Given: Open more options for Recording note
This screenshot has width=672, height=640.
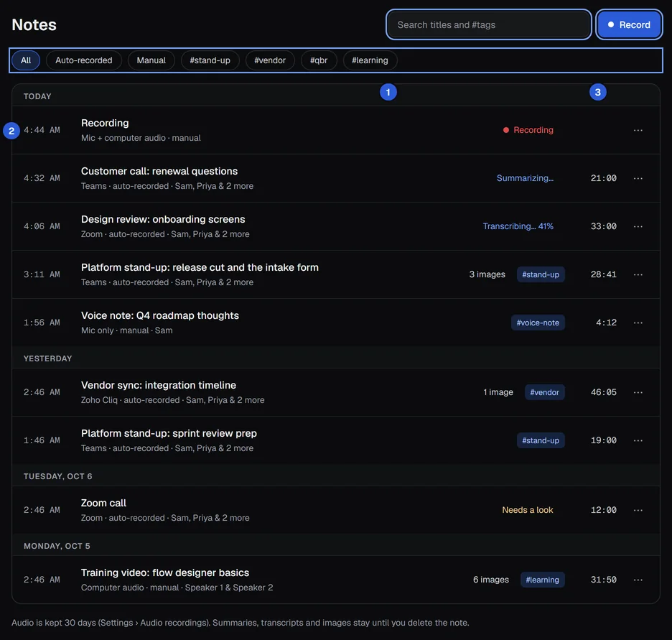Looking at the screenshot, I should [638, 130].
